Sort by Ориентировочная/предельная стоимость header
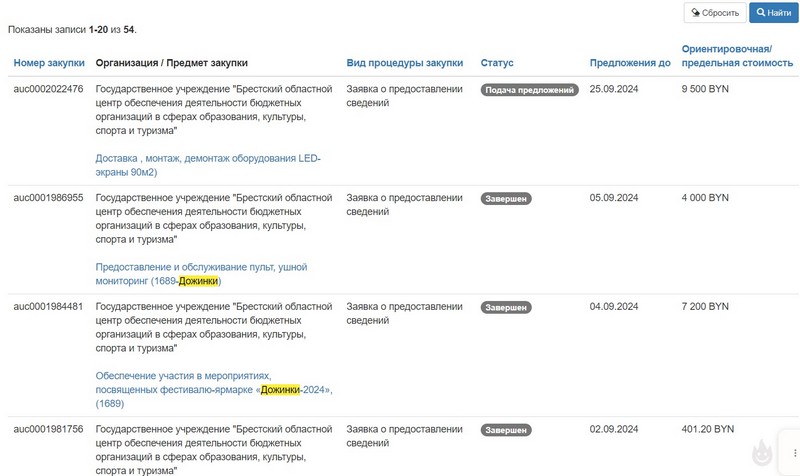Image resolution: width=800 pixels, height=476 pixels. (x=727, y=56)
